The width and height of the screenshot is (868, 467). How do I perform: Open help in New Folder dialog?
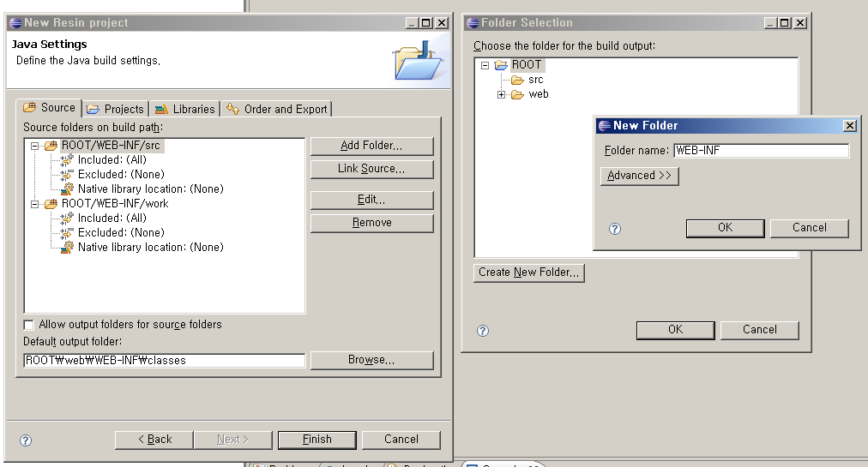click(x=614, y=229)
